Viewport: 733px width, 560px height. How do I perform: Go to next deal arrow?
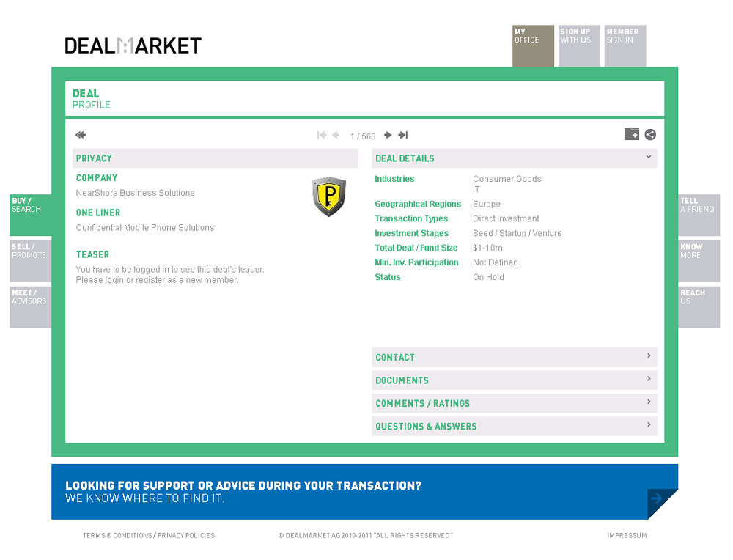[388, 135]
